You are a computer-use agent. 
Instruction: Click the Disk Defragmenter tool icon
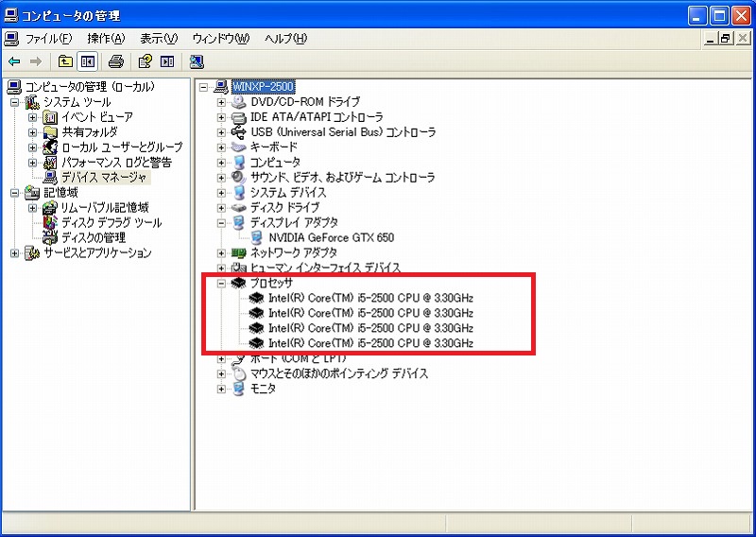coord(50,222)
